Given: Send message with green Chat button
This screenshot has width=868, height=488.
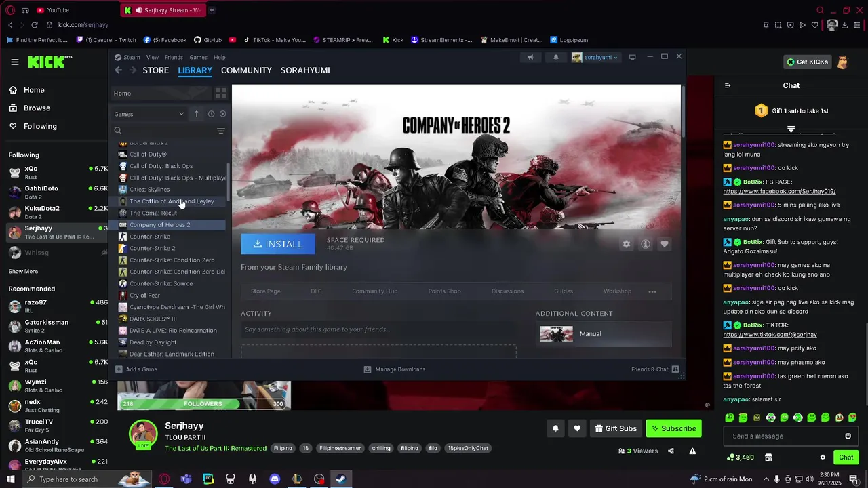Looking at the screenshot, I should pyautogui.click(x=846, y=457).
